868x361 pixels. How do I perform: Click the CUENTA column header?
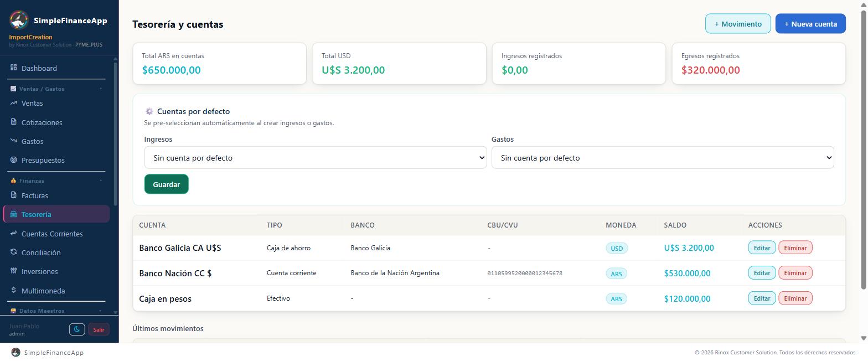152,225
